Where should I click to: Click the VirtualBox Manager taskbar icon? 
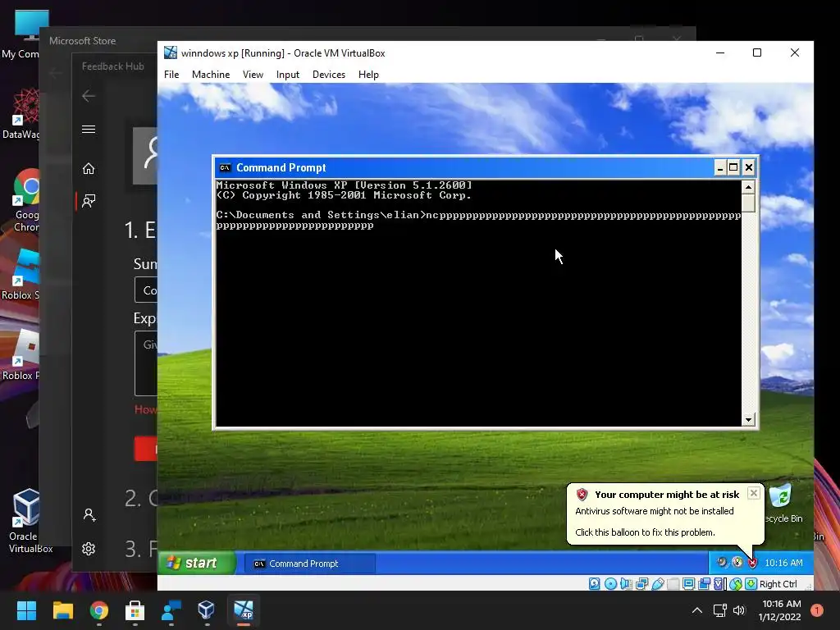(x=206, y=610)
